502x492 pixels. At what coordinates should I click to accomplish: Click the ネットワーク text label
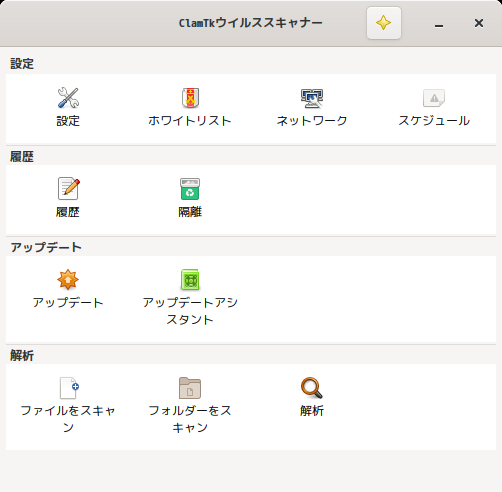tap(312, 121)
